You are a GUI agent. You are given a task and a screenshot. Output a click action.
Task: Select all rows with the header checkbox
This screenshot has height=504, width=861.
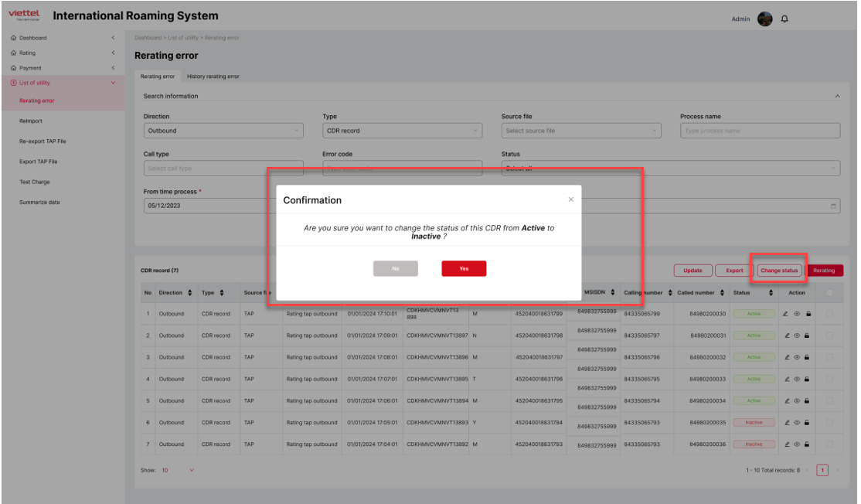tap(829, 292)
